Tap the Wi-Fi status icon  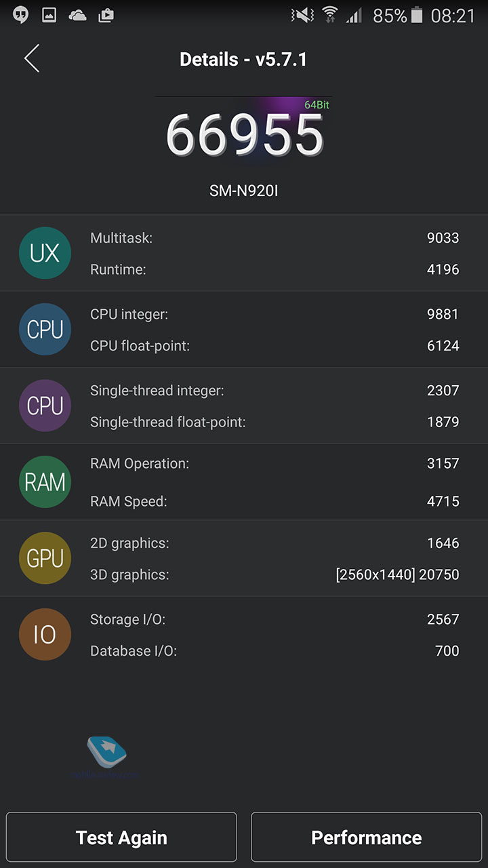point(330,15)
